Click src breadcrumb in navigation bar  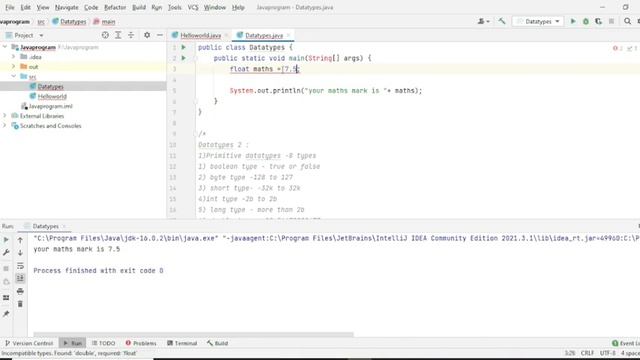(41, 22)
